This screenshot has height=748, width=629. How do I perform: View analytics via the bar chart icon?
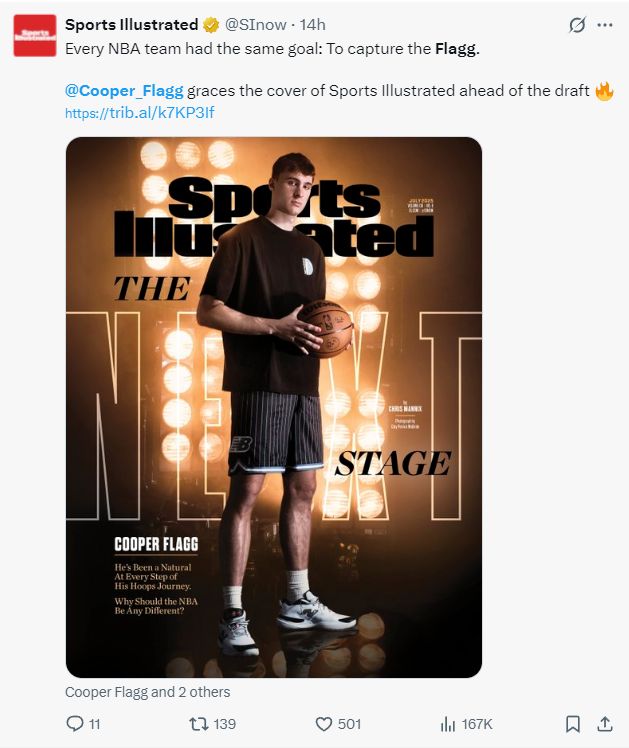tap(447, 724)
